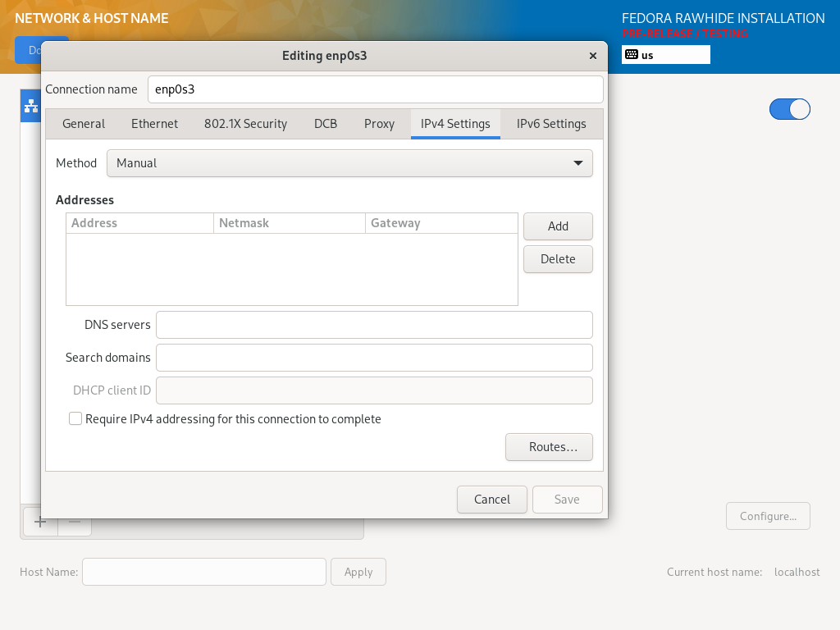Image resolution: width=840 pixels, height=630 pixels.
Task: Cancel editing the connection
Action: [x=492, y=500]
